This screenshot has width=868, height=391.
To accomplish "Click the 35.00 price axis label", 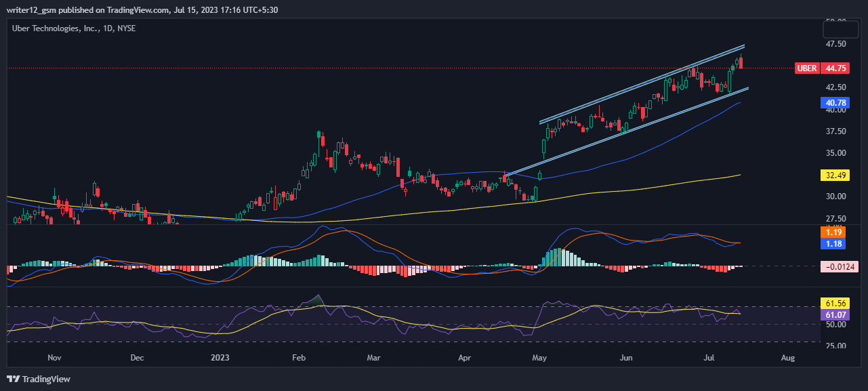I will coord(835,154).
